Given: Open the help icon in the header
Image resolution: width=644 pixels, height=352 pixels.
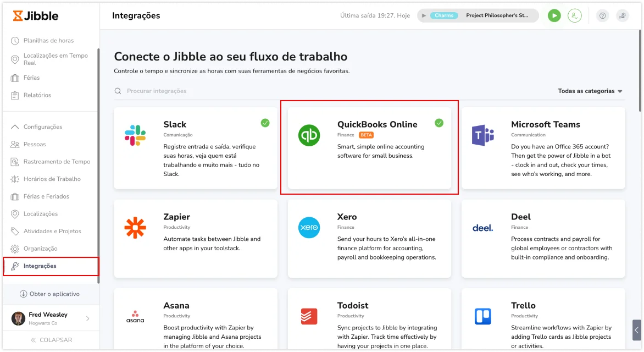Looking at the screenshot, I should tap(602, 15).
